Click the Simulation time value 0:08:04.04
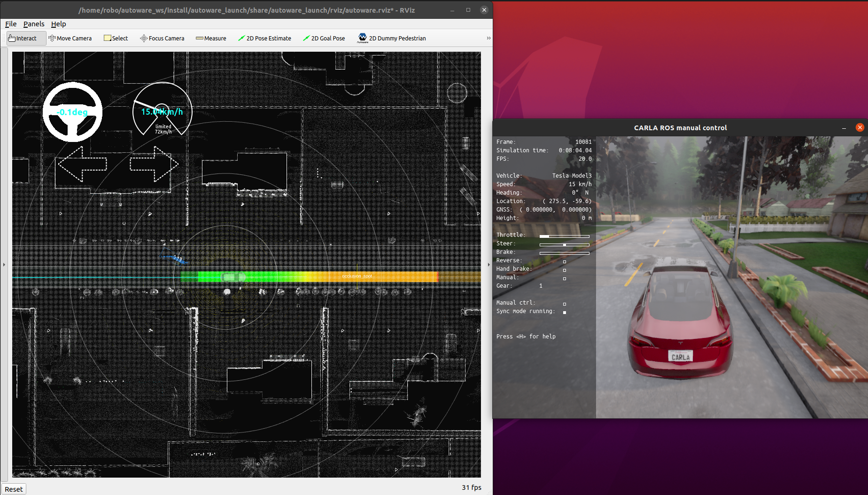Viewport: 868px width, 495px height. click(x=575, y=150)
